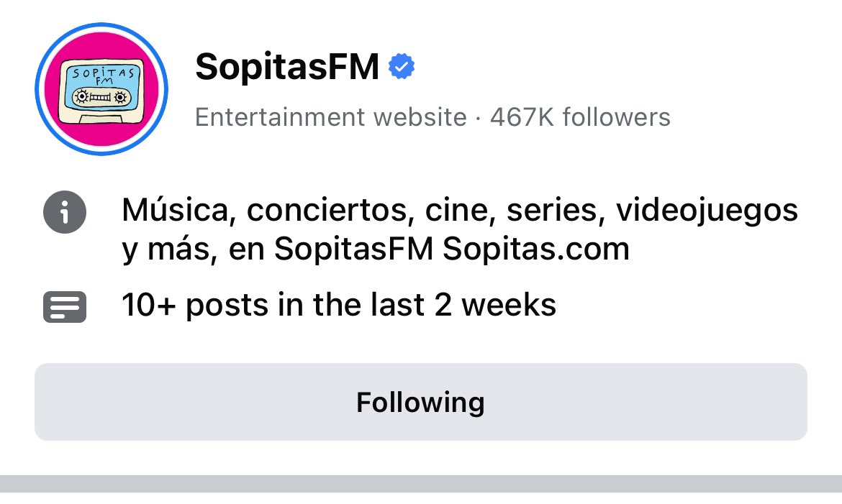Click the cassette tape logo
This screenshot has width=842, height=504.
[x=101, y=91]
